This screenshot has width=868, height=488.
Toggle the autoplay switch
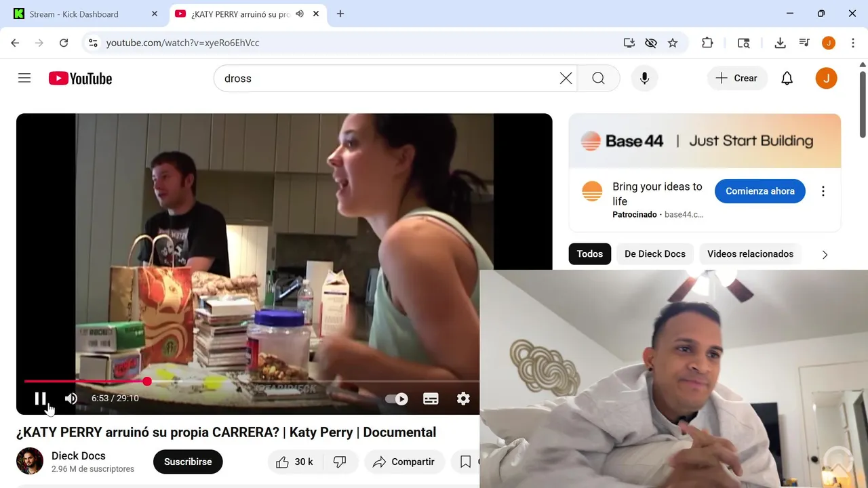[397, 399]
